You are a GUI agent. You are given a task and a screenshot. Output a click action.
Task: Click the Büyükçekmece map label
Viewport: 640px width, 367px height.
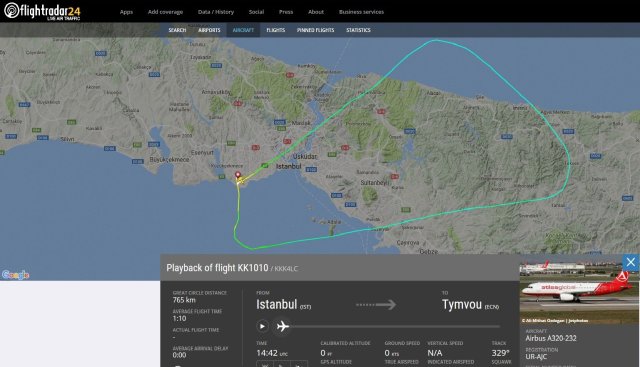[169, 160]
